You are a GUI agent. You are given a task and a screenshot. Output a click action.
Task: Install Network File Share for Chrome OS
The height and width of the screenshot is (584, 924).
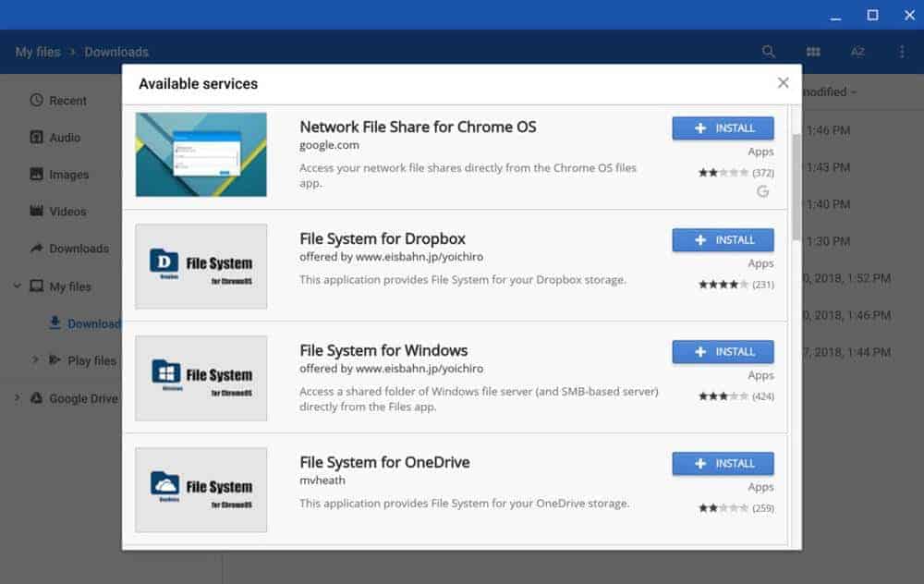click(723, 128)
